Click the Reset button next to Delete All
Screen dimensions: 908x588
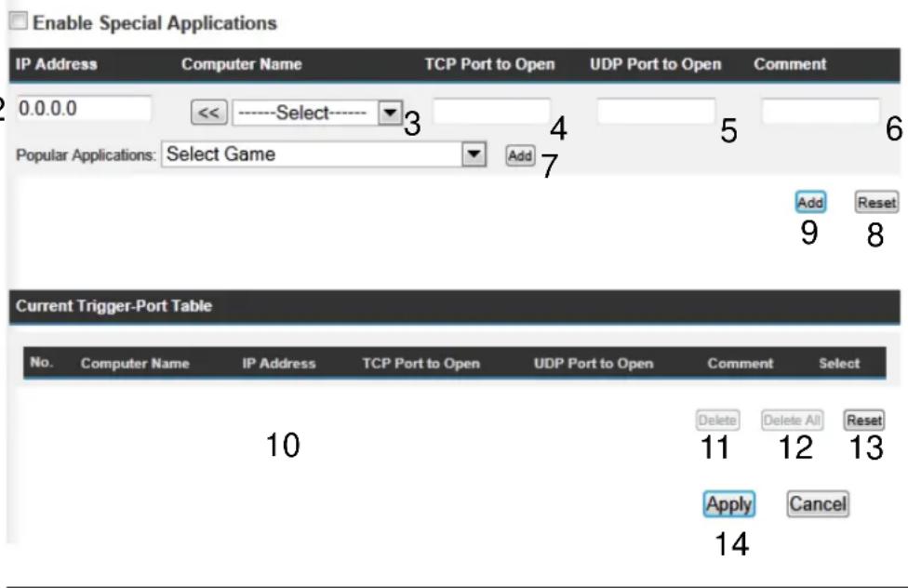(864, 420)
